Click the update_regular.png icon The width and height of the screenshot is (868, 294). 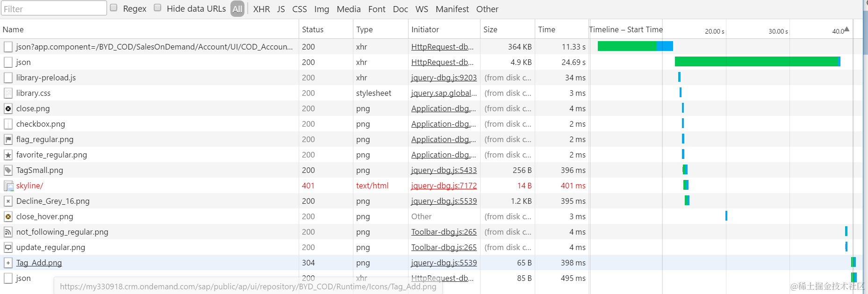pos(8,247)
